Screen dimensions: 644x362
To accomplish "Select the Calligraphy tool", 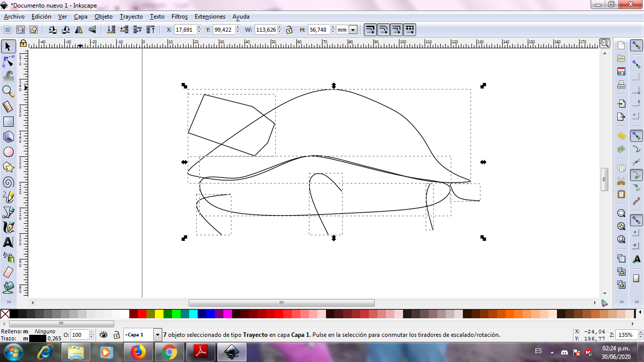I will [x=8, y=227].
